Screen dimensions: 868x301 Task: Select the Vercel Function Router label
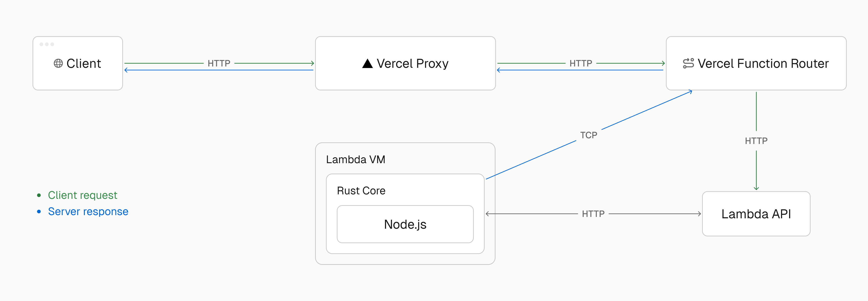[x=763, y=63]
